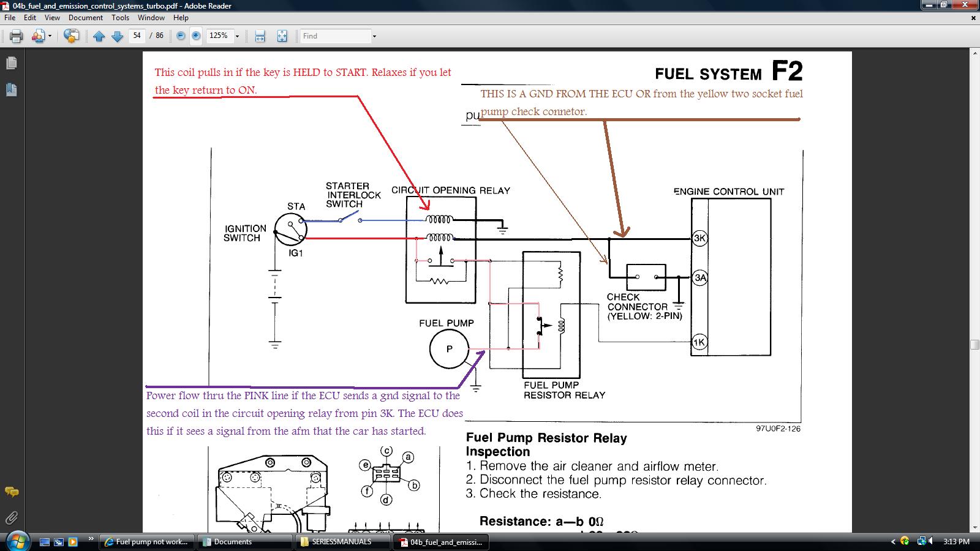Zoom in with the plus button

[196, 36]
